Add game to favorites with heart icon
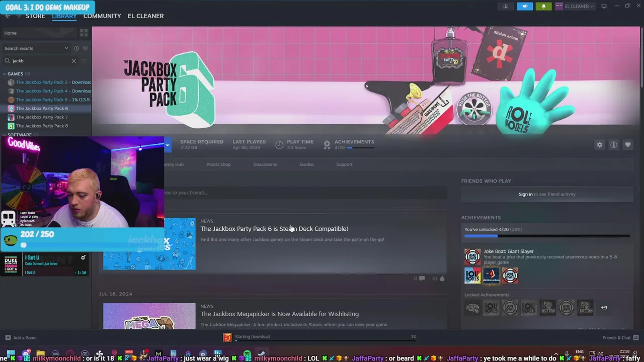 pos(628,145)
